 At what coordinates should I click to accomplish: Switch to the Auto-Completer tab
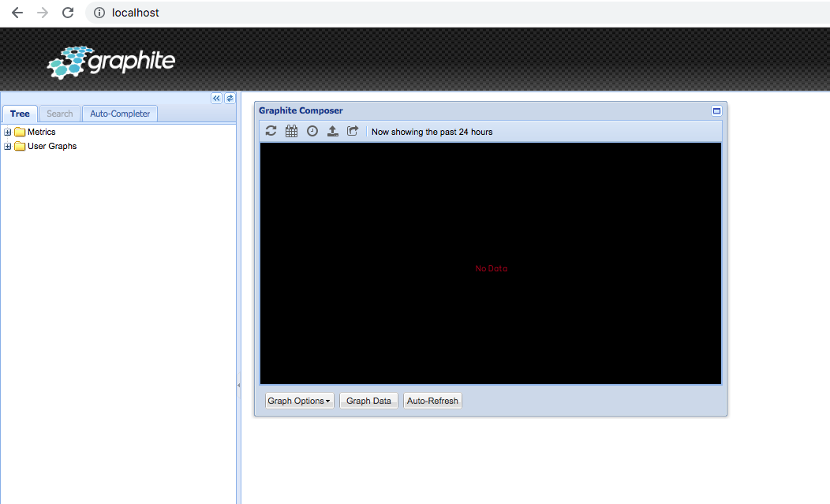(x=120, y=114)
